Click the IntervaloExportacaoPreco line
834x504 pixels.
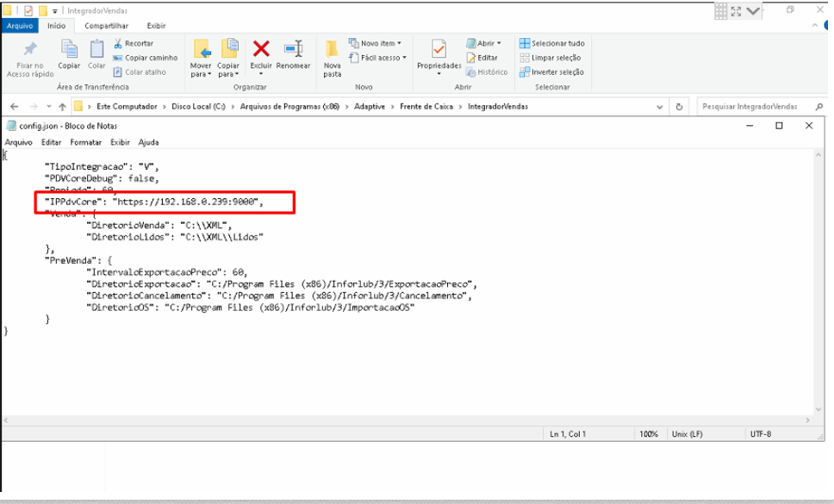pos(166,271)
